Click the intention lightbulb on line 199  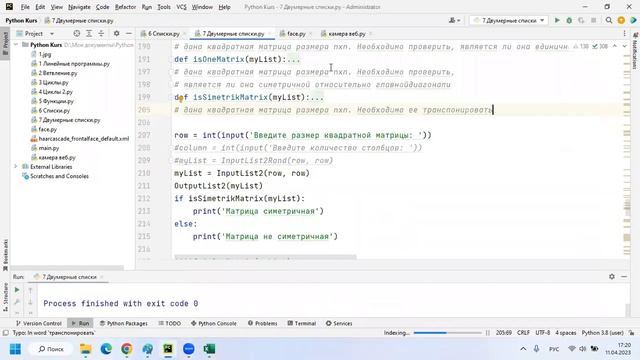click(181, 99)
